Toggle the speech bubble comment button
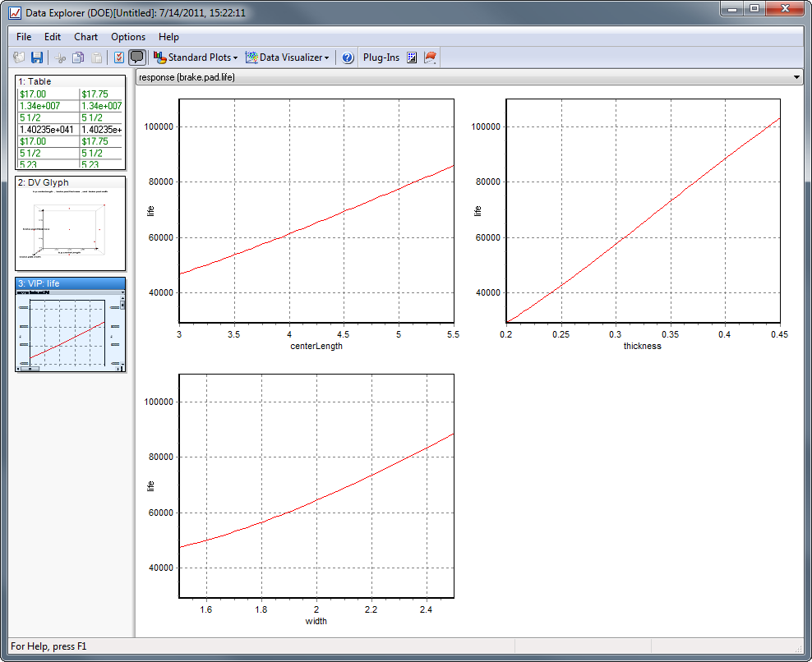Screen dimensions: 812x662 (137, 57)
